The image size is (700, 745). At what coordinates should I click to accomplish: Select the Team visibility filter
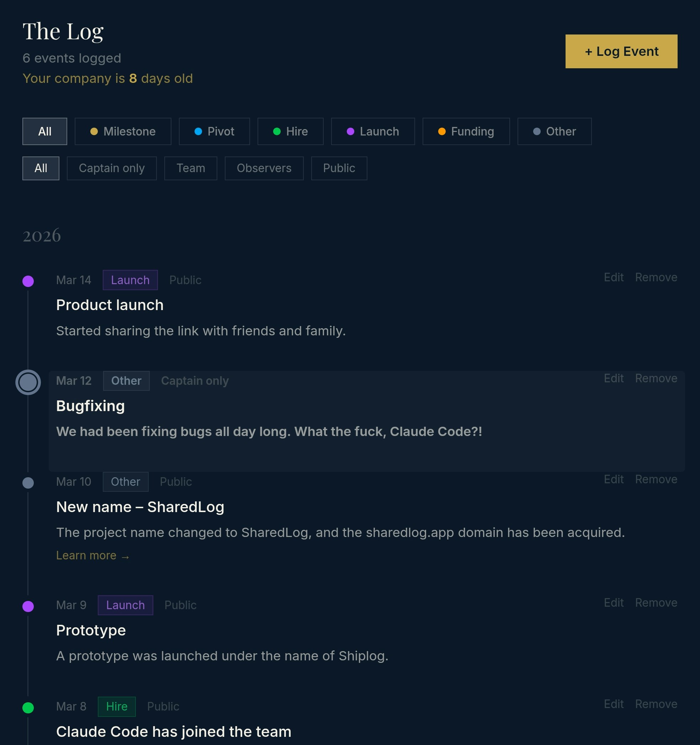(x=190, y=168)
